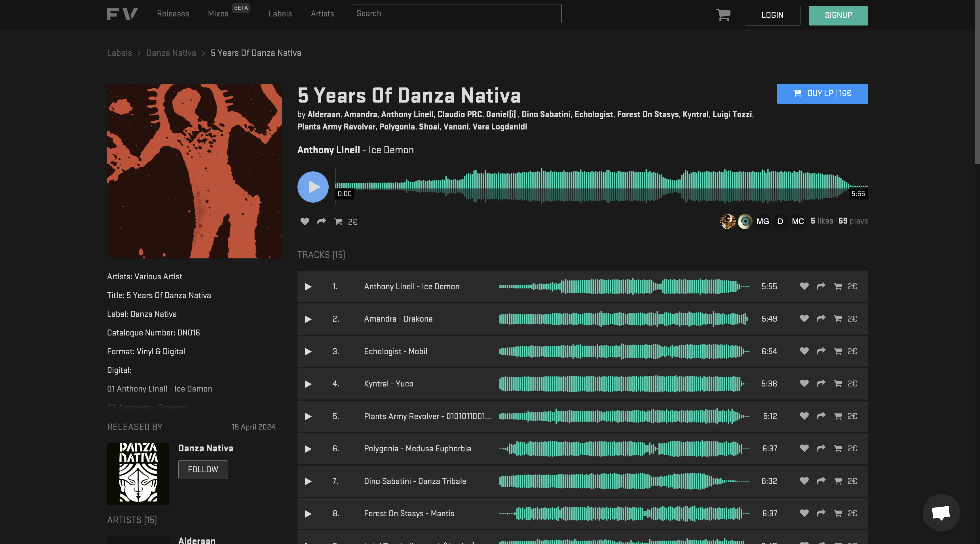Open the chat bubble widget

[x=941, y=513]
